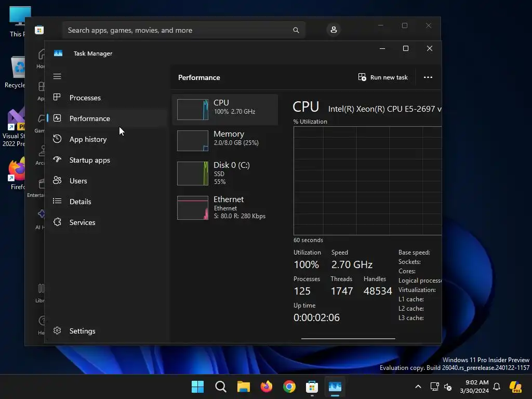Image resolution: width=532 pixels, height=399 pixels.
Task: Click Run new task button
Action: pos(383,77)
